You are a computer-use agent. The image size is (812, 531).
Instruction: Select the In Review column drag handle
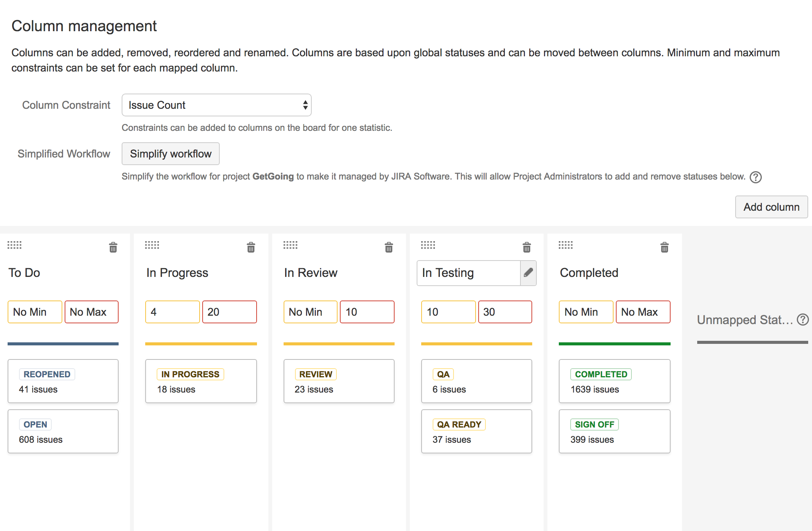click(290, 245)
